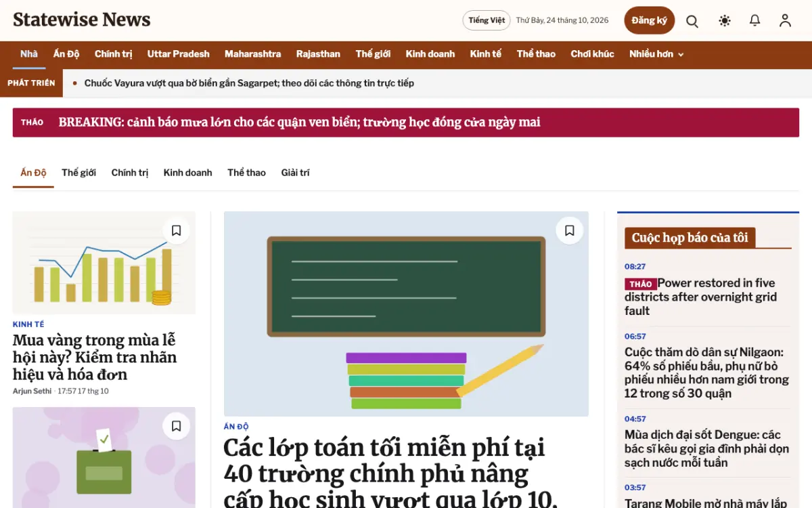Toggle light/dark theme sun icon
The width and height of the screenshot is (812, 508).
pyautogui.click(x=725, y=20)
